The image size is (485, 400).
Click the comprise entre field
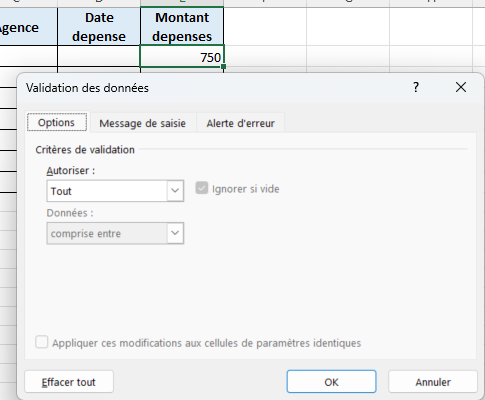click(107, 233)
